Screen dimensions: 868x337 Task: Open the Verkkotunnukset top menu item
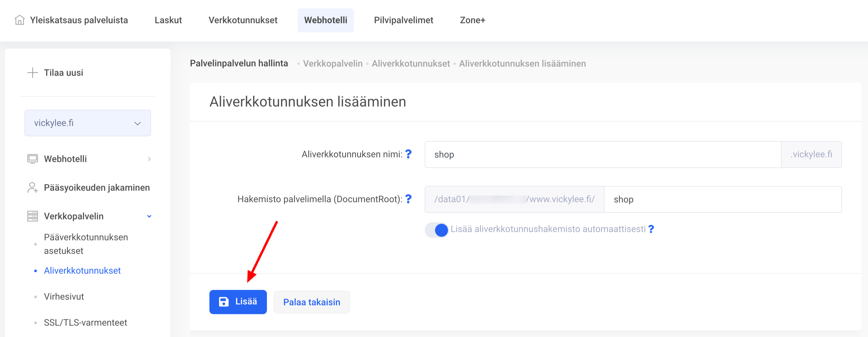pos(243,20)
